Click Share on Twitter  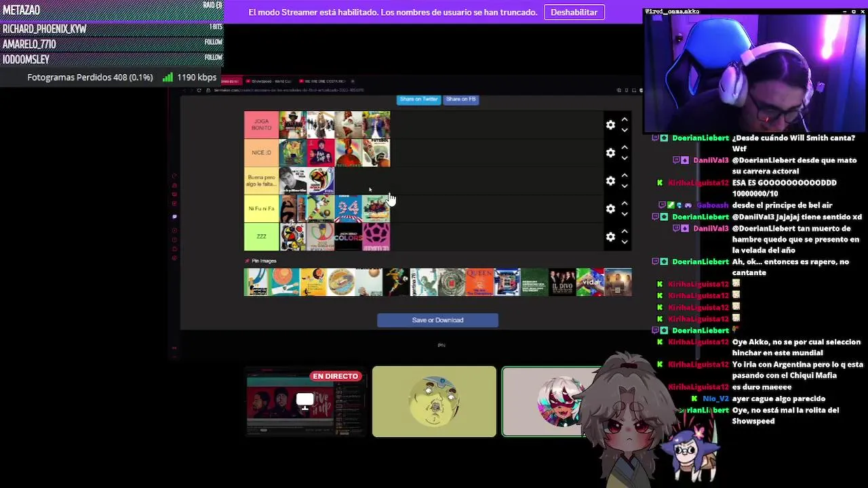pyautogui.click(x=419, y=99)
